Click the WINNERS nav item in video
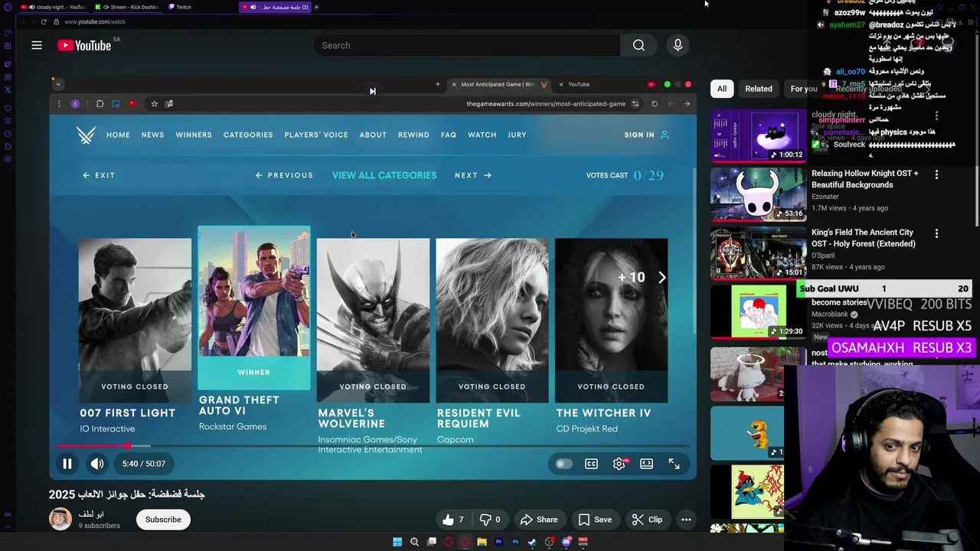 (x=194, y=135)
